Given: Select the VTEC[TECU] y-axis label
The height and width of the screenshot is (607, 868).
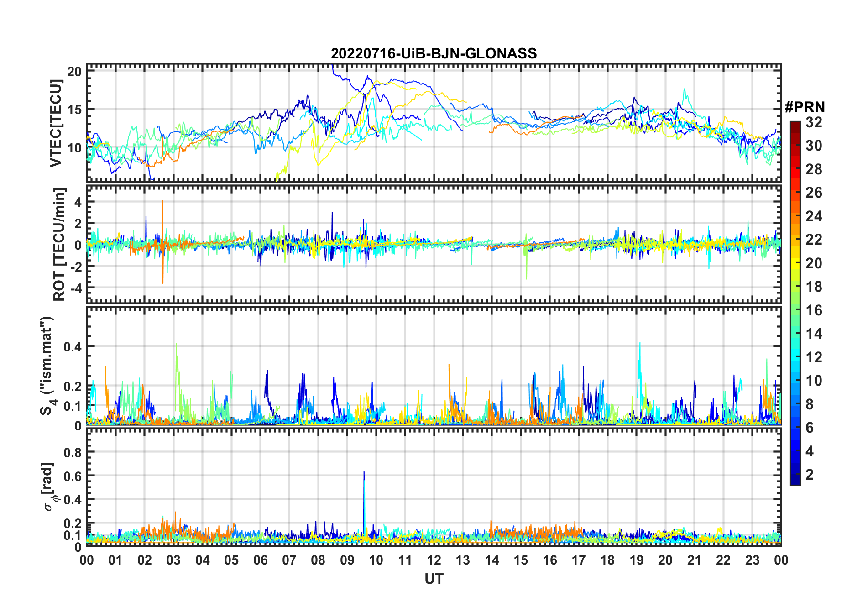Looking at the screenshot, I should (56, 123).
